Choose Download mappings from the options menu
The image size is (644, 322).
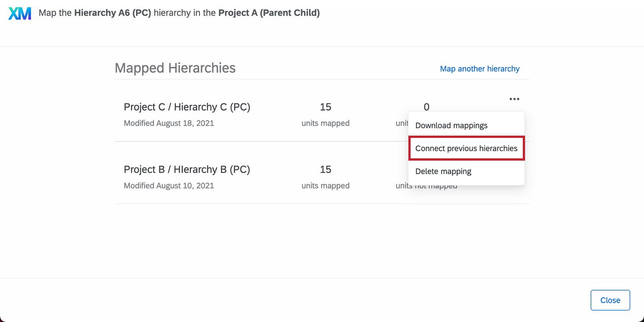pyautogui.click(x=451, y=125)
